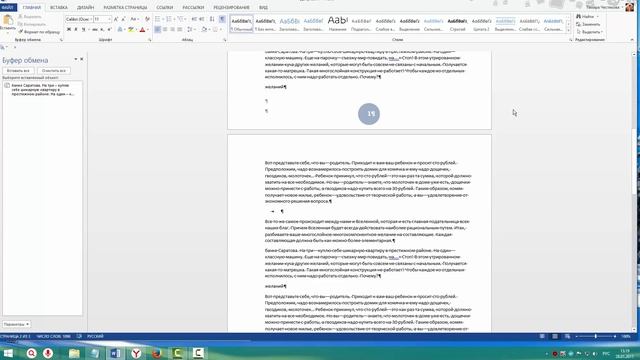Screen dimensions: 640x360
Task: Open line spacing options
Action: [191, 29]
